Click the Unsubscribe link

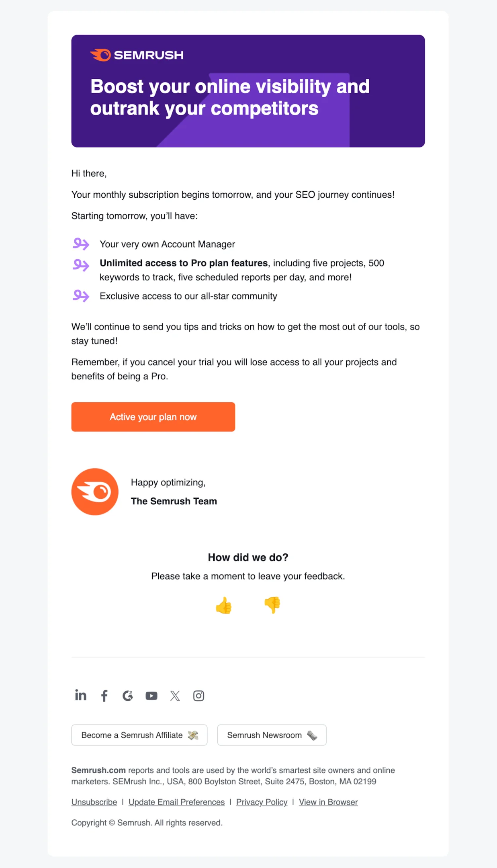click(x=94, y=802)
